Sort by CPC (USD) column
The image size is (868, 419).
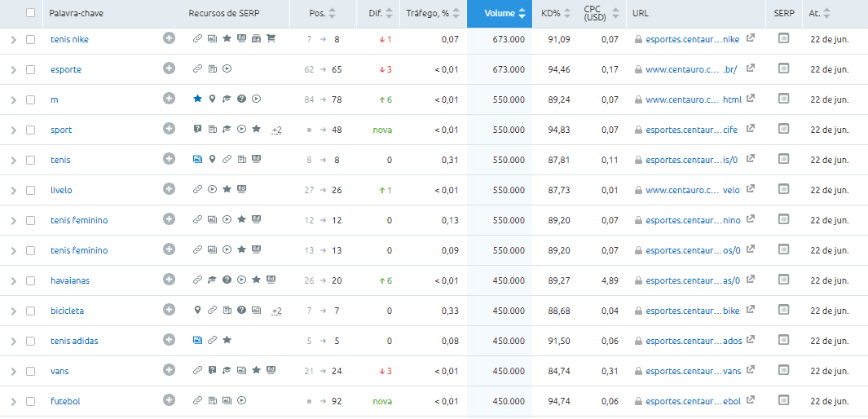(600, 13)
